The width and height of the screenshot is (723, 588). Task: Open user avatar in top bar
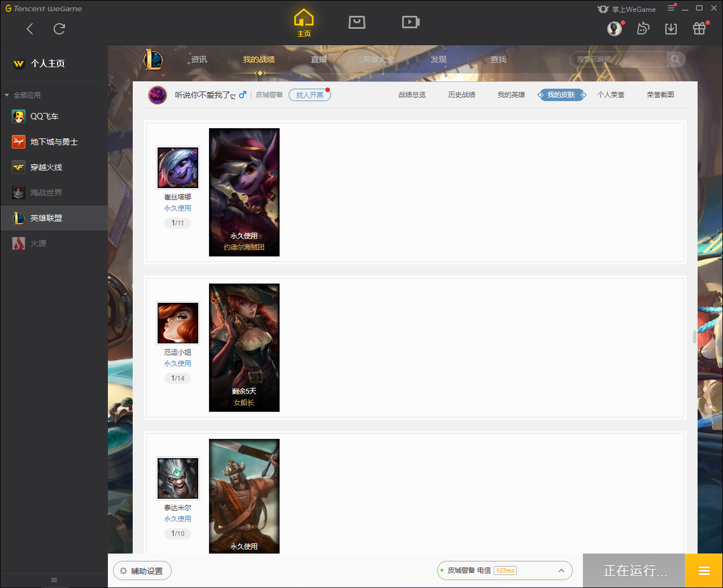(x=615, y=28)
